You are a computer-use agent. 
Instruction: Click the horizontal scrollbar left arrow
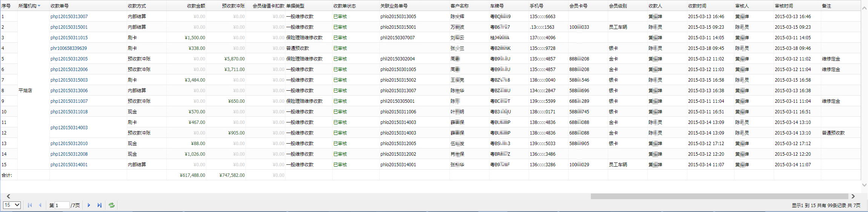[x=8, y=196]
